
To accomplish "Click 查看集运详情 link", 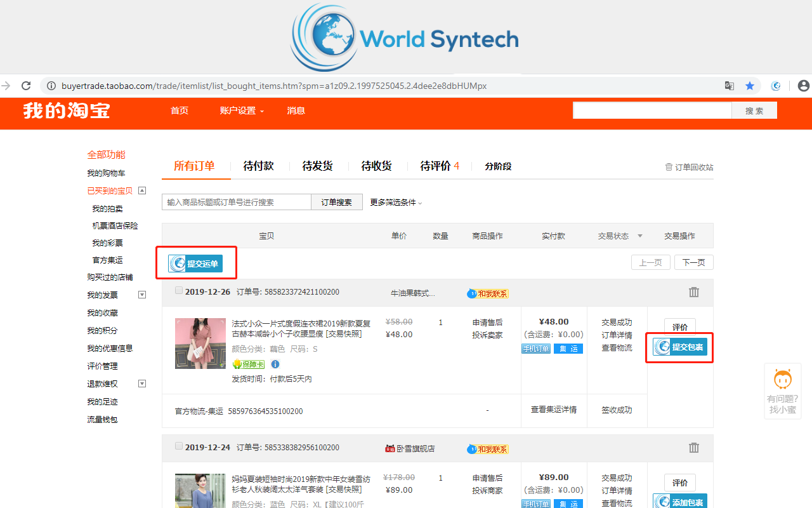I will point(554,410).
